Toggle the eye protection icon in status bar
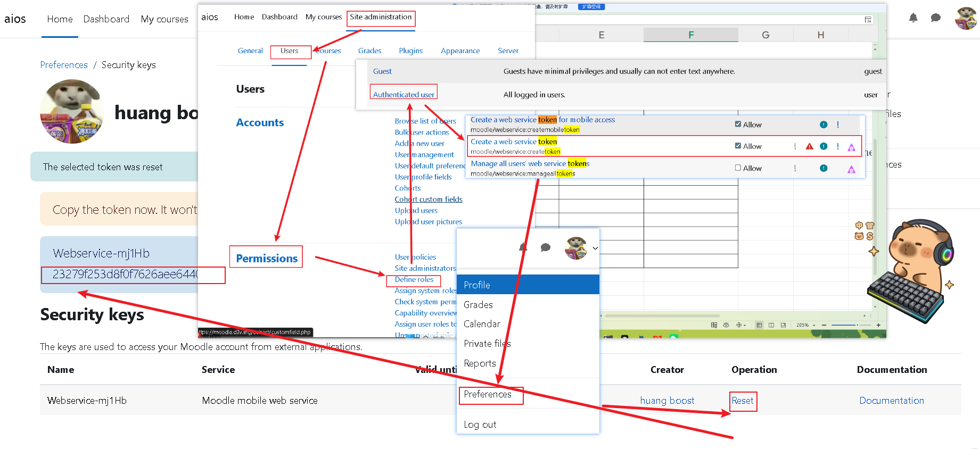 726,325
